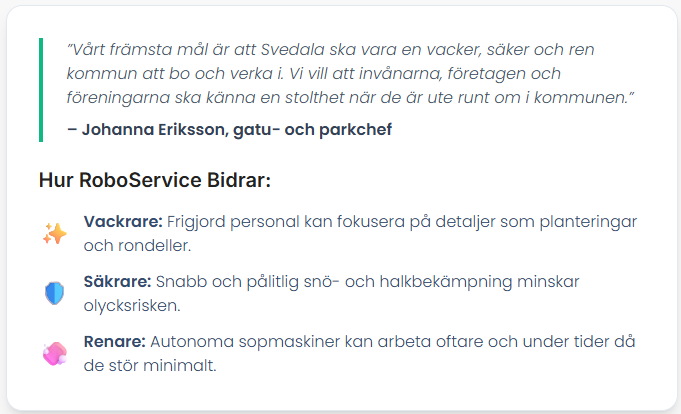Screen dimensions: 681x414
Task: Click the author name "Johanna Eriksson"
Action: 155,129
